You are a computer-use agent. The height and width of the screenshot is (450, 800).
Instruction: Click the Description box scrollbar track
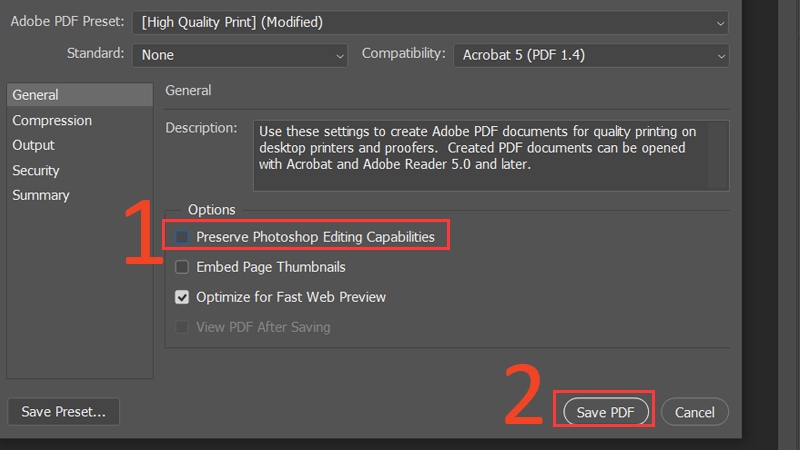[718, 156]
